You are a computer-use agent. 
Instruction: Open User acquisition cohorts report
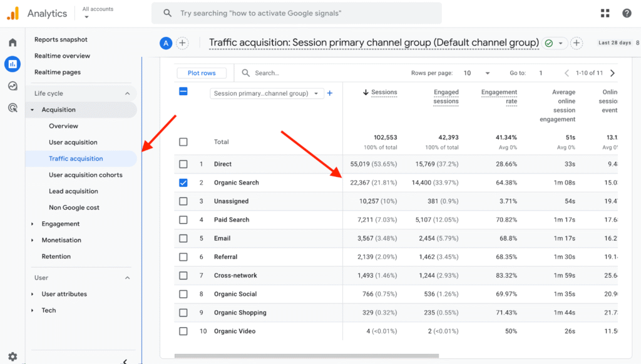pos(85,175)
